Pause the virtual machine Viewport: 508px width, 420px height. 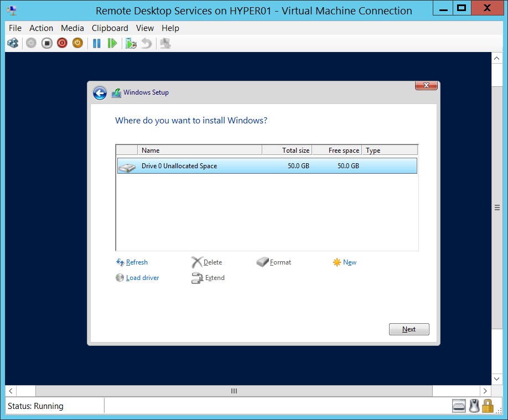(96, 43)
